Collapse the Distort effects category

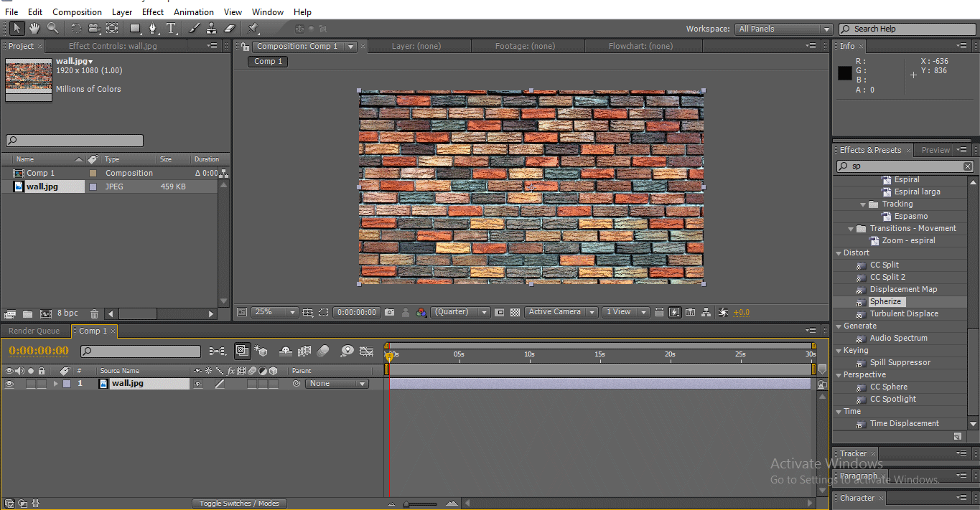coord(839,253)
